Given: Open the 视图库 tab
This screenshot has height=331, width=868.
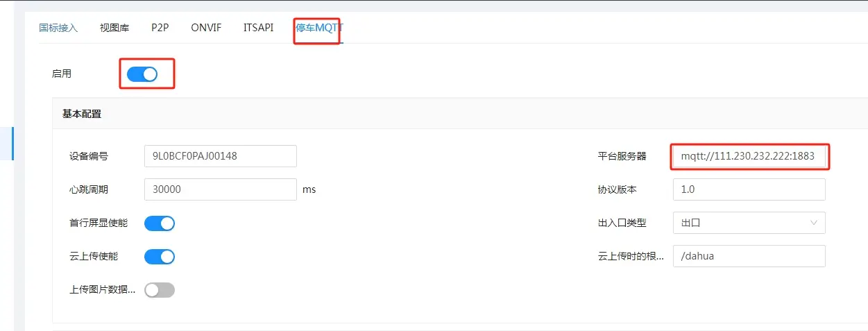Looking at the screenshot, I should coord(114,28).
